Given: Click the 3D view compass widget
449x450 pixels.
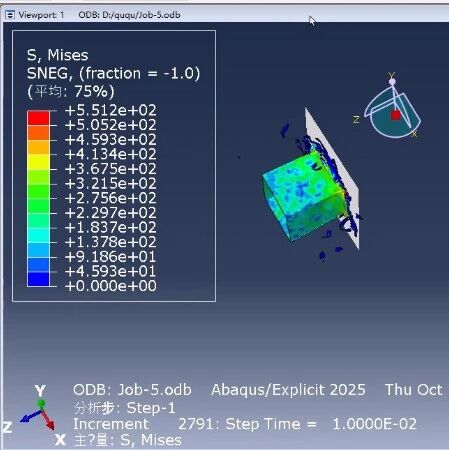Looking at the screenshot, I should (392, 106).
